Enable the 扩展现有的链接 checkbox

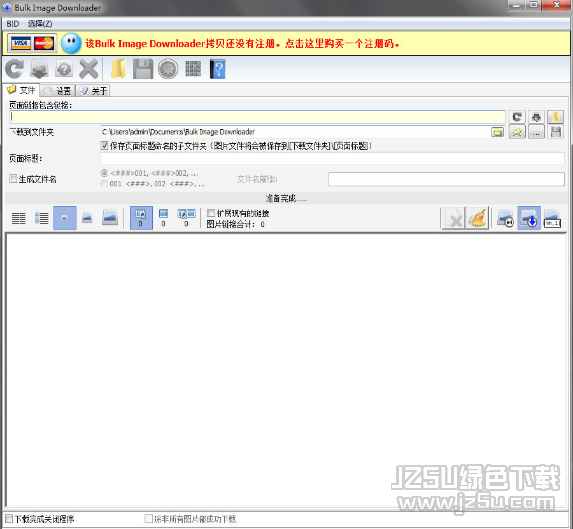point(211,213)
